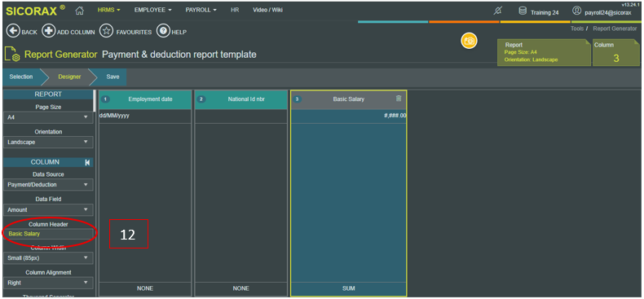The height and width of the screenshot is (299, 644).
Task: Click the Report Generator breadcrumb
Action: (x=615, y=29)
